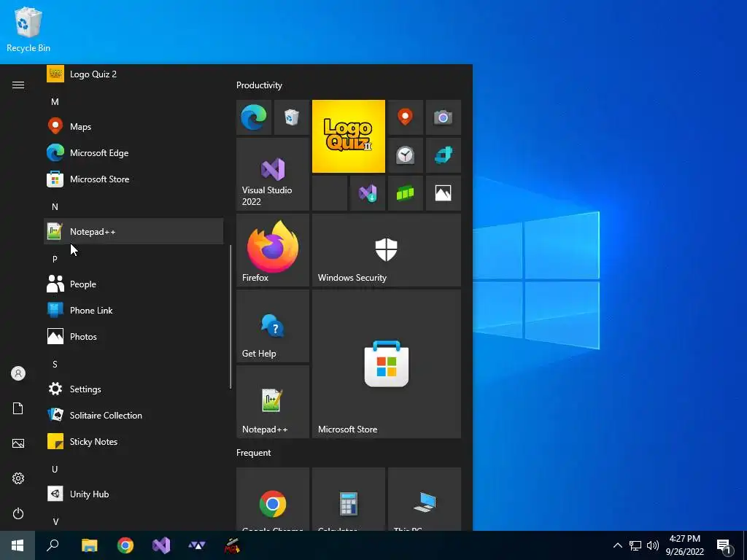747x560 pixels.
Task: Open Phone Link from the app list
Action: point(133,311)
